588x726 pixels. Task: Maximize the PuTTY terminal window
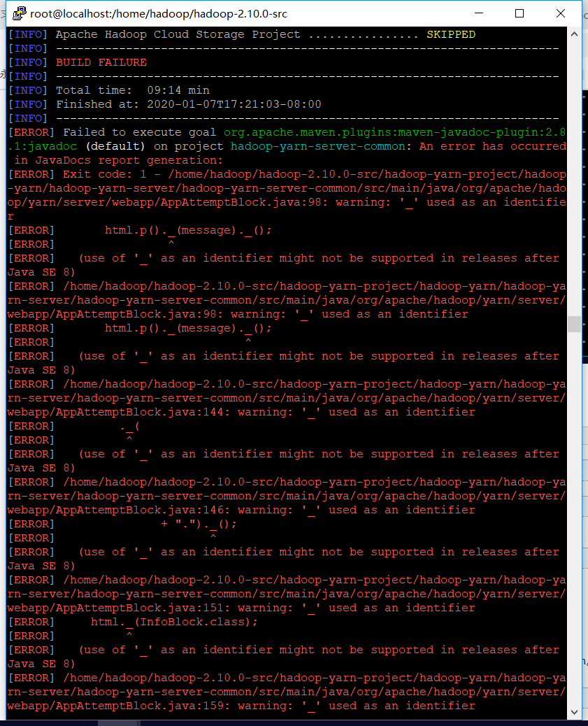click(519, 13)
